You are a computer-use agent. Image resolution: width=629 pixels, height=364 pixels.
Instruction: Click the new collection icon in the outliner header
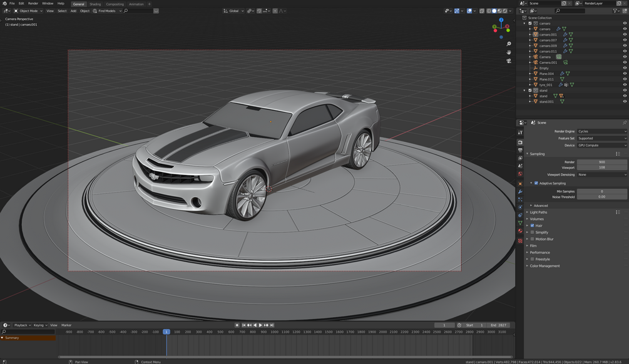pos(624,11)
